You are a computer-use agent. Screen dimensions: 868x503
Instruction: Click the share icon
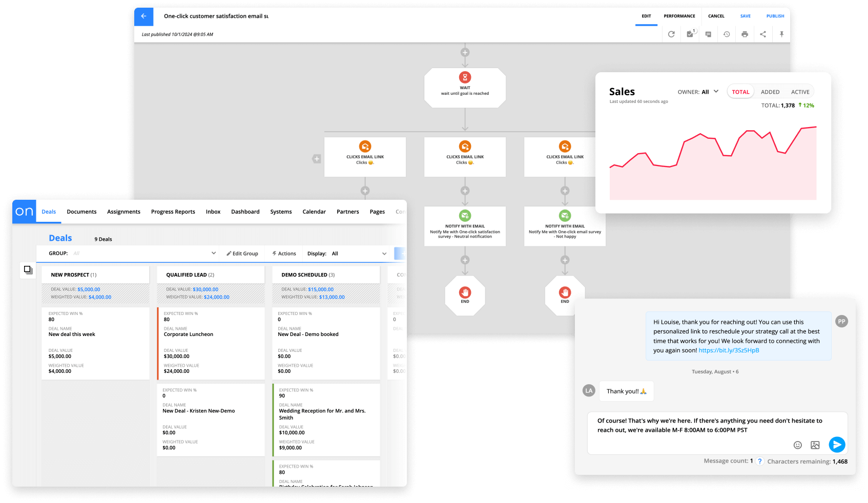[x=763, y=34]
